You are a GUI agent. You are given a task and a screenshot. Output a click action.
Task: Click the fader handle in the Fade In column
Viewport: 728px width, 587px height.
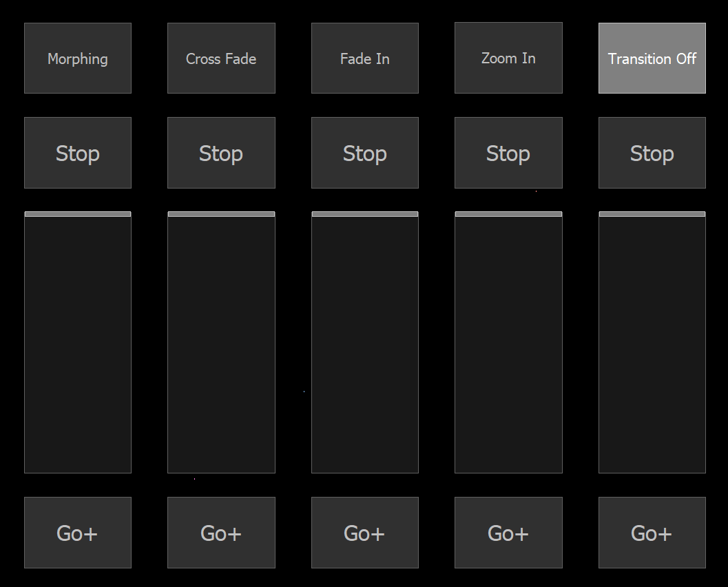coord(365,214)
